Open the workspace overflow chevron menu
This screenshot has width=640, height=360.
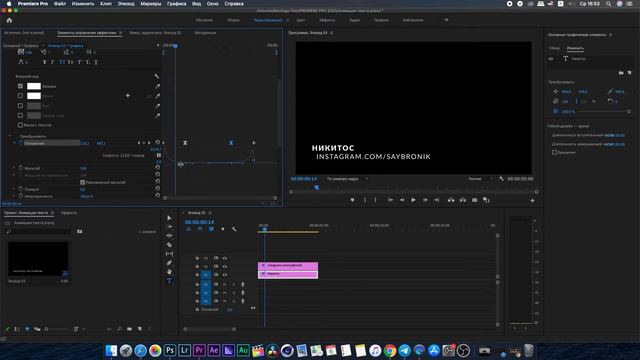446,20
